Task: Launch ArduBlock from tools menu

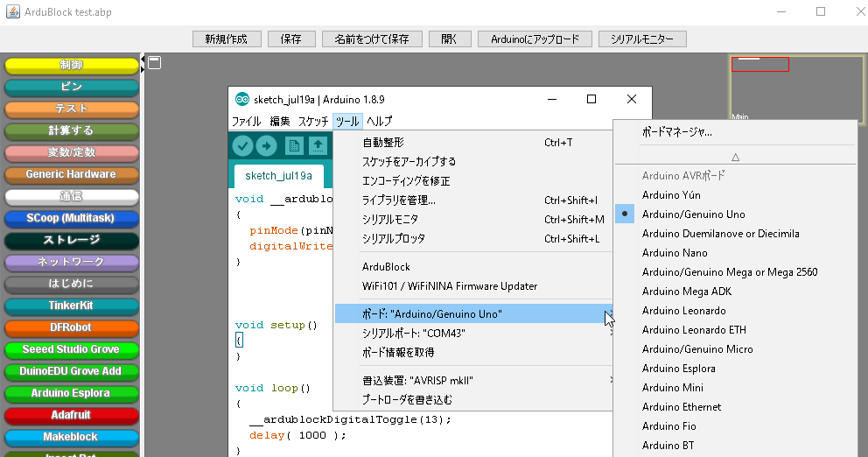Action: click(473, 266)
